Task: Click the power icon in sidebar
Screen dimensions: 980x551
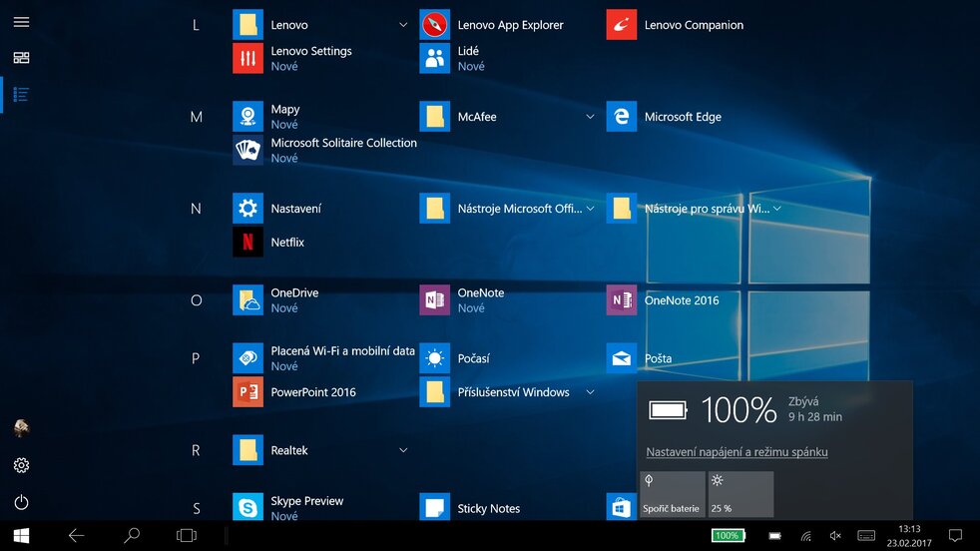Action: point(21,502)
